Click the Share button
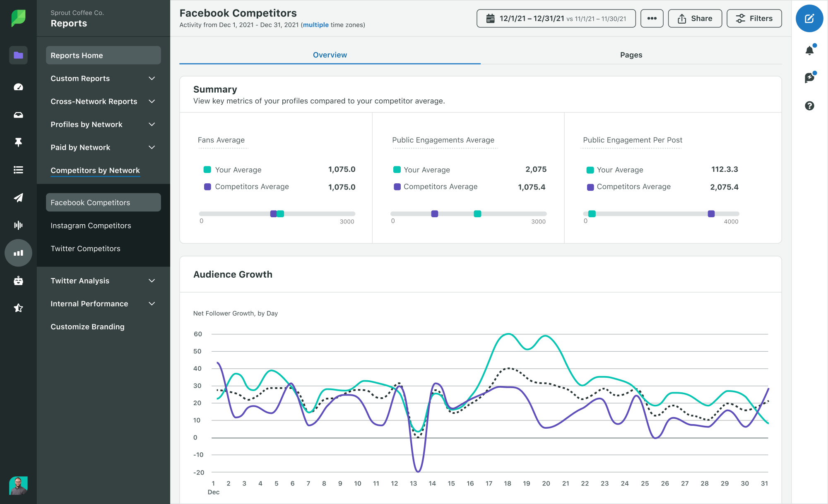 [x=695, y=19]
